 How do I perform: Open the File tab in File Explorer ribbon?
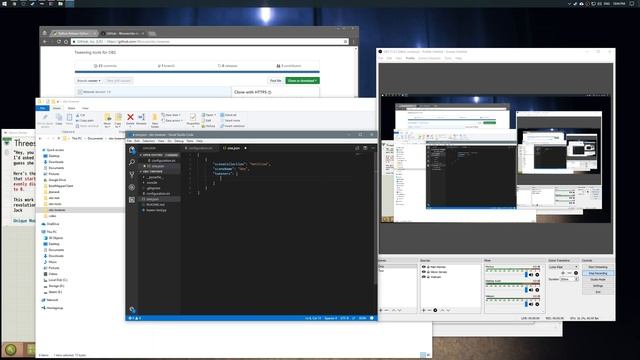click(42, 108)
